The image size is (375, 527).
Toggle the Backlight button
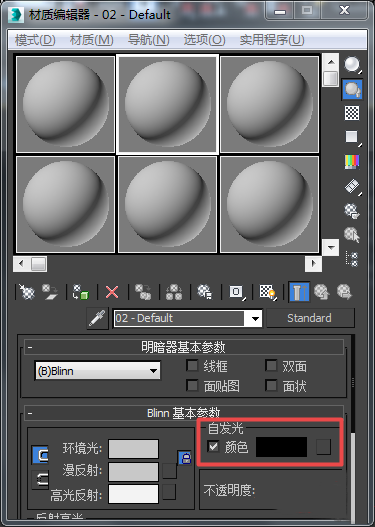coord(352,89)
